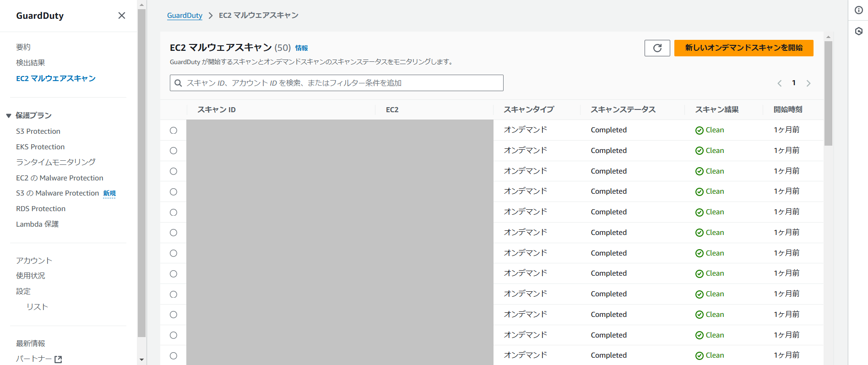Image resolution: width=868 pixels, height=365 pixels.
Task: Select the eighth scan row radio button
Action: (174, 274)
